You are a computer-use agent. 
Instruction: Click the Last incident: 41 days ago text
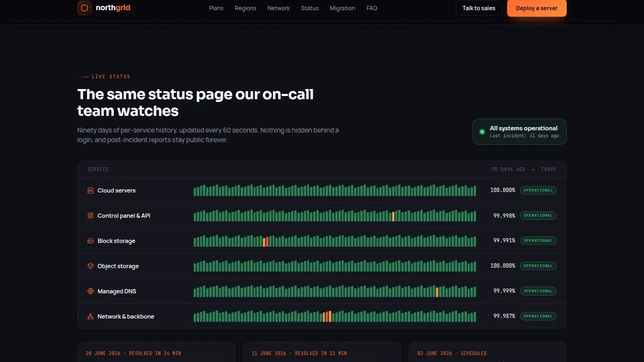[x=524, y=136]
